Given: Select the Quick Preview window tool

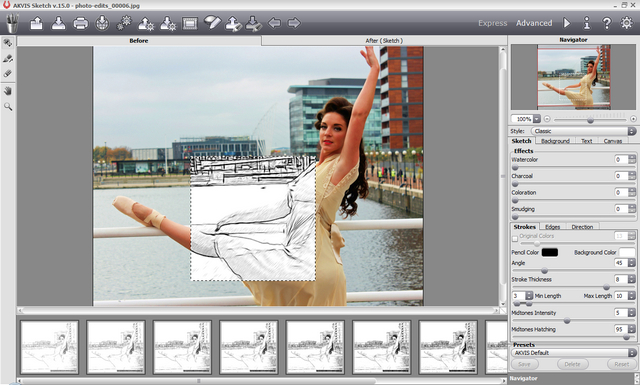Looking at the screenshot, I should click(x=8, y=42).
